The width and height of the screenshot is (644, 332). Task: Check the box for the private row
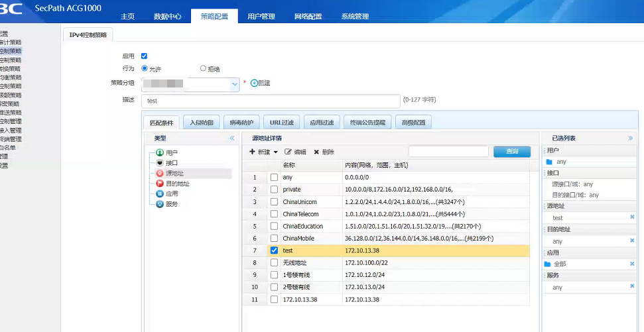pos(274,190)
